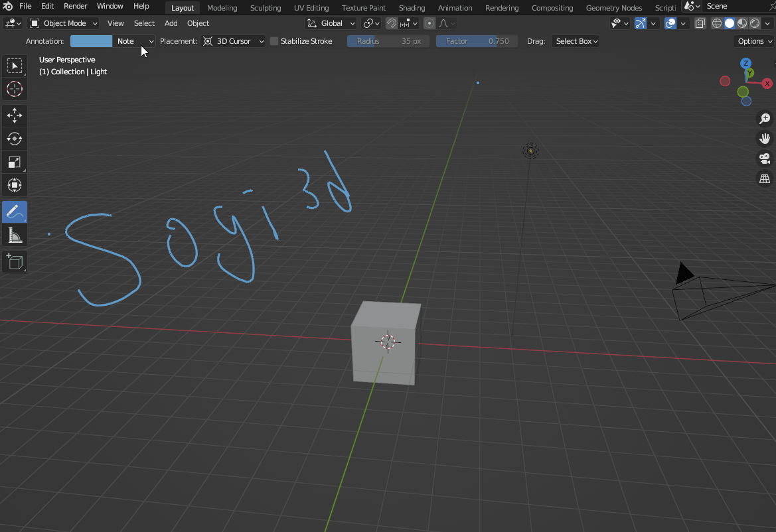Open the File menu
The image size is (776, 532).
coord(25,7)
